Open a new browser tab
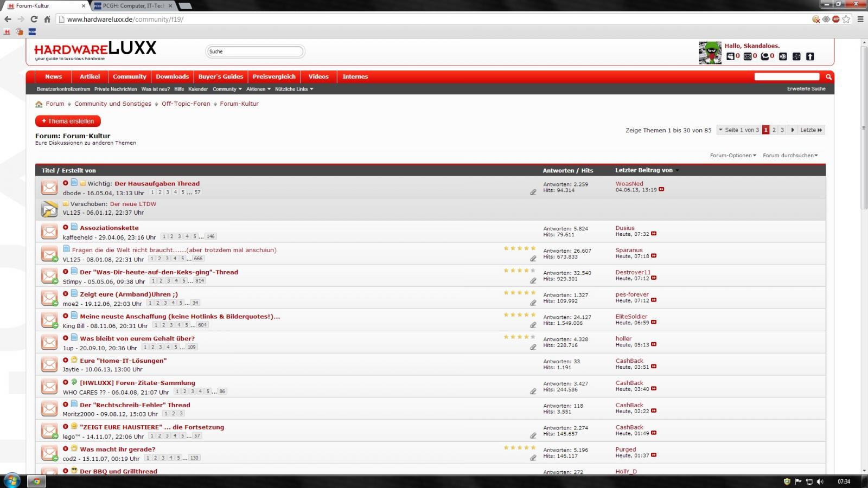This screenshot has width=868, height=488. [x=185, y=6]
